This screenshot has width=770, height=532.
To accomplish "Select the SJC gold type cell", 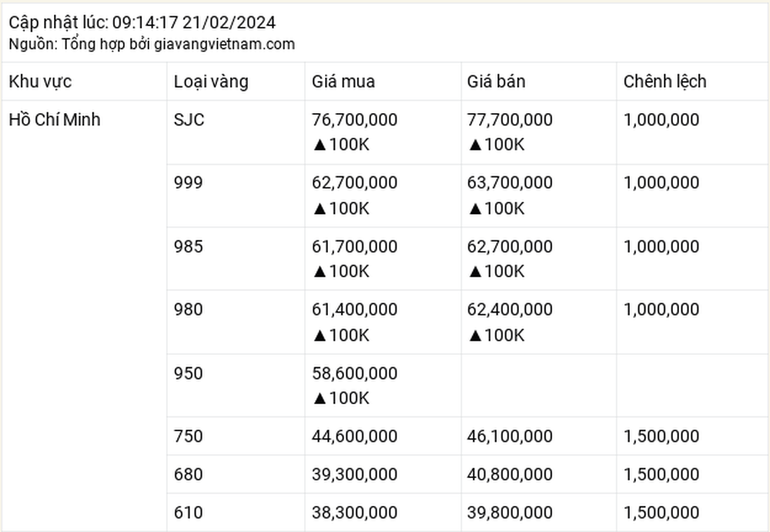I will pos(189,120).
